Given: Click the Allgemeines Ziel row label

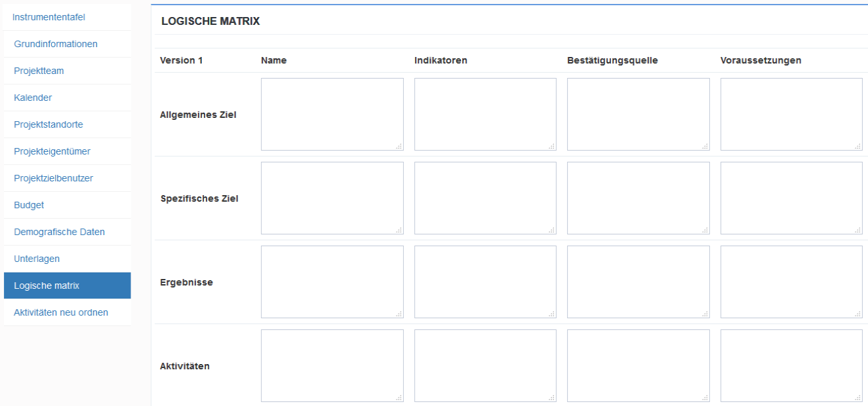Looking at the screenshot, I should point(198,115).
